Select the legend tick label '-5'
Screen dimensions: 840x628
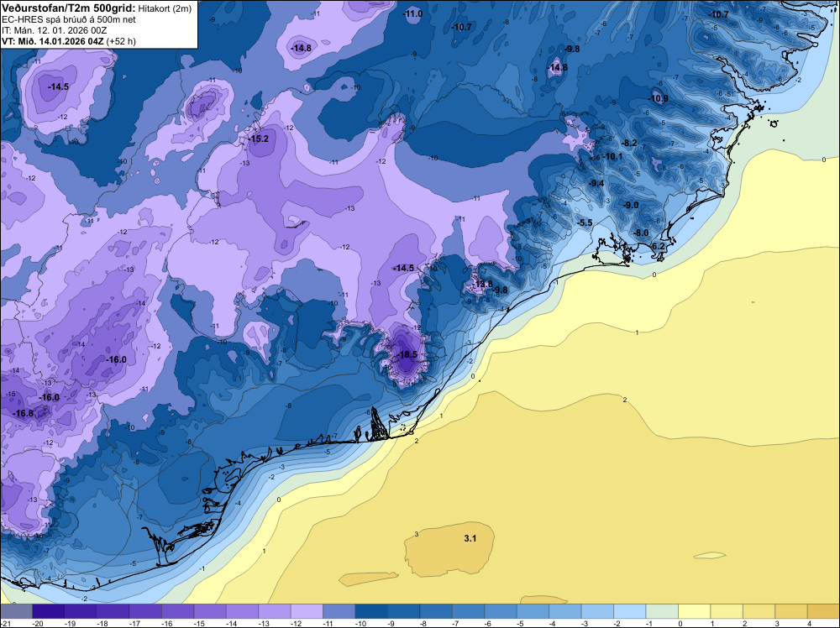[x=522, y=623]
